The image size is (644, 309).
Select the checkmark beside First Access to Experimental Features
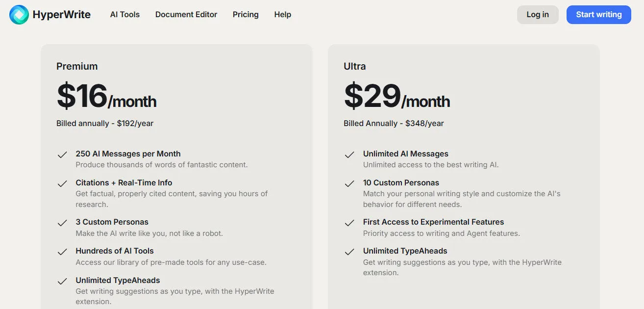(349, 223)
